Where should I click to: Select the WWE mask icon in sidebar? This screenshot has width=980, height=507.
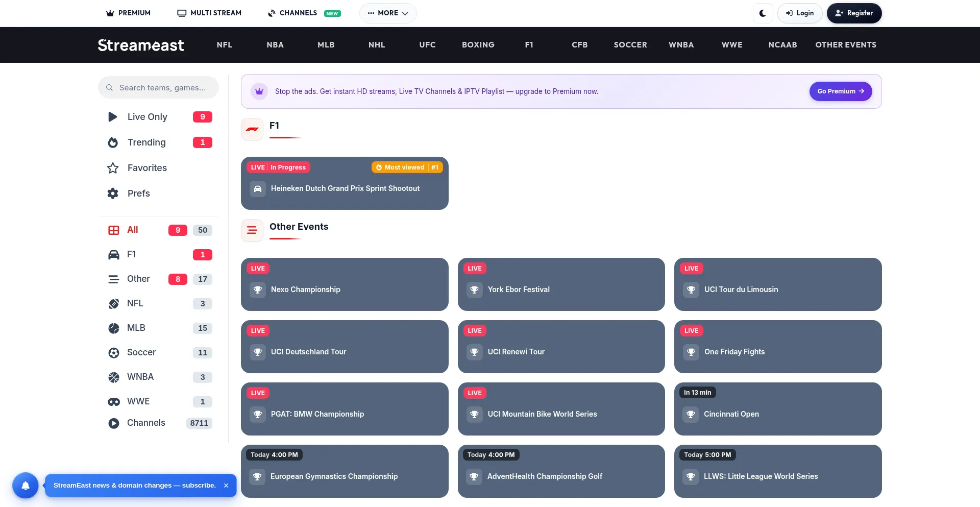114,402
